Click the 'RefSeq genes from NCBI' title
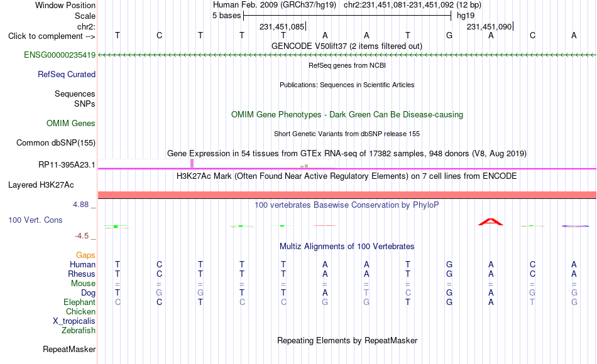 pos(347,65)
